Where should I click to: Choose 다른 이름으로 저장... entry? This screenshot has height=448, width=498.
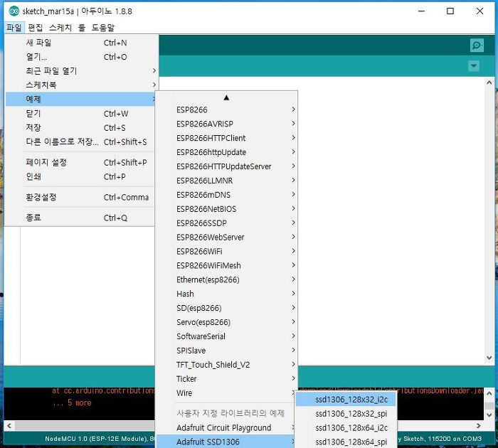tap(80, 142)
